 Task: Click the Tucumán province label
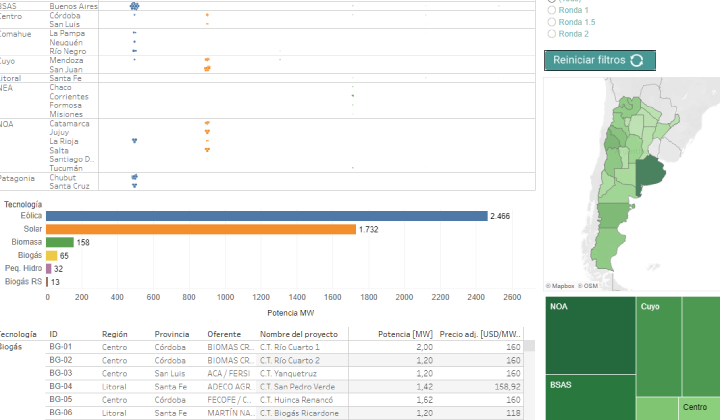point(66,168)
